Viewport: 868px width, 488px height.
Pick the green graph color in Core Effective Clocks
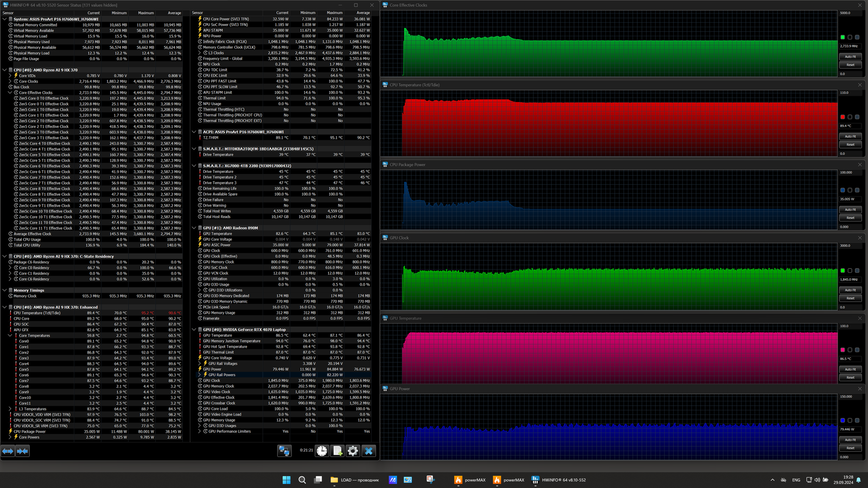843,37
